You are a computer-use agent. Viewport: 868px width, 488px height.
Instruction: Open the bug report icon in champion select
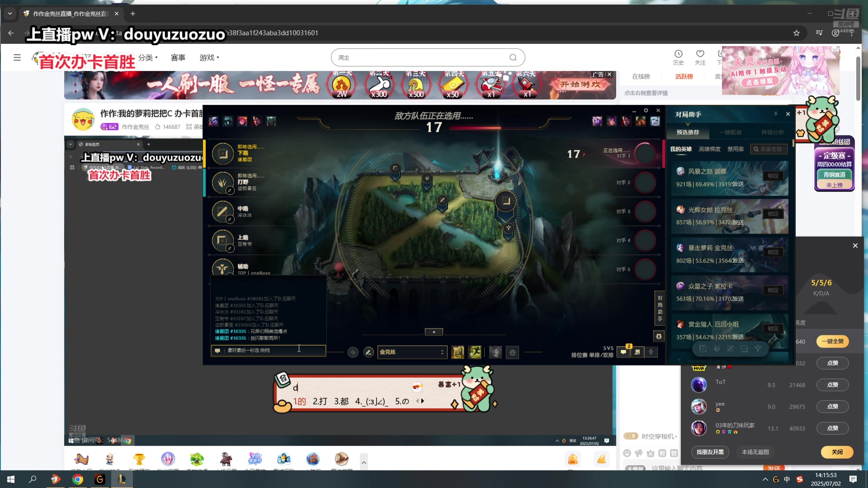pos(659,336)
